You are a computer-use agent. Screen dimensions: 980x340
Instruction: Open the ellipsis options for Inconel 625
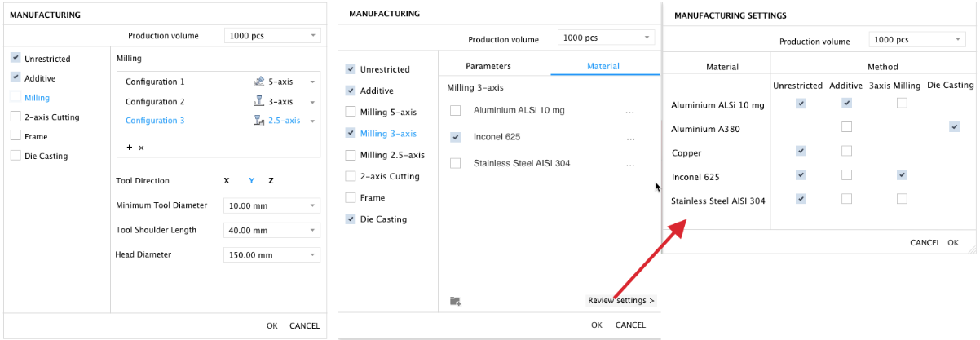pyautogui.click(x=629, y=138)
